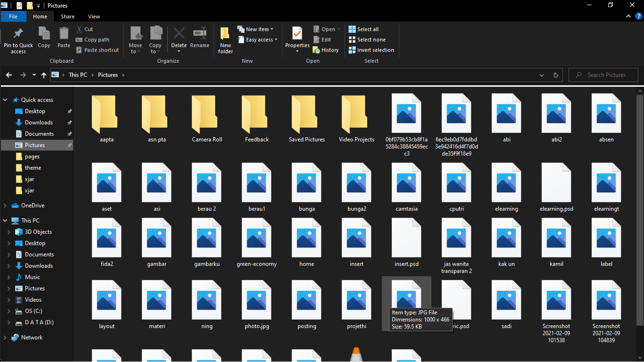Select the aapta folder
644x362 pixels.
(107, 118)
